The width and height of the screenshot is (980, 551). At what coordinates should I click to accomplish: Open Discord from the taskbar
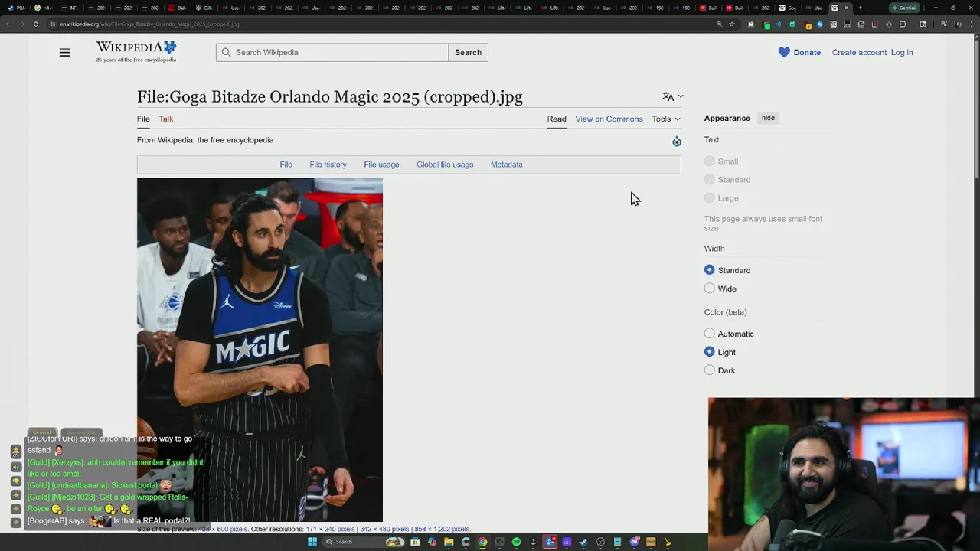tap(634, 542)
